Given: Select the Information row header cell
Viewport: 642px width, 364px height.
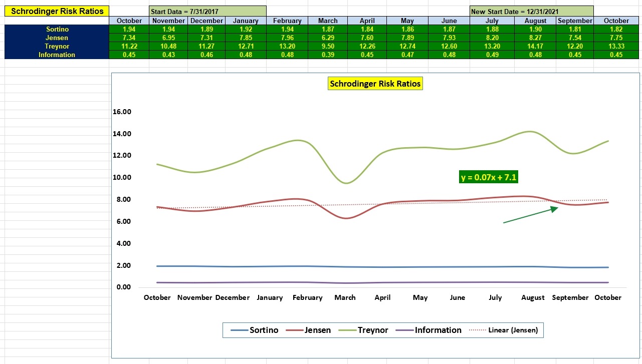Looking at the screenshot, I should (x=57, y=55).
